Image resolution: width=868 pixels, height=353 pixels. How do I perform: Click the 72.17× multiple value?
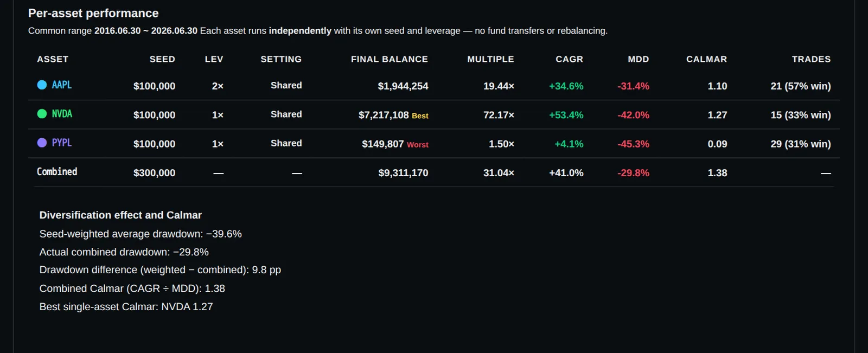point(499,115)
